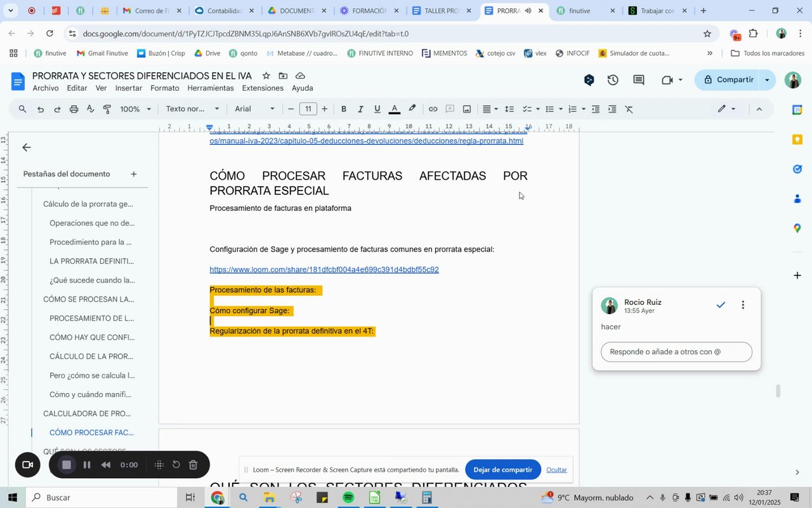This screenshot has height=508, width=812.
Task: Click the comment reply field
Action: click(x=676, y=352)
